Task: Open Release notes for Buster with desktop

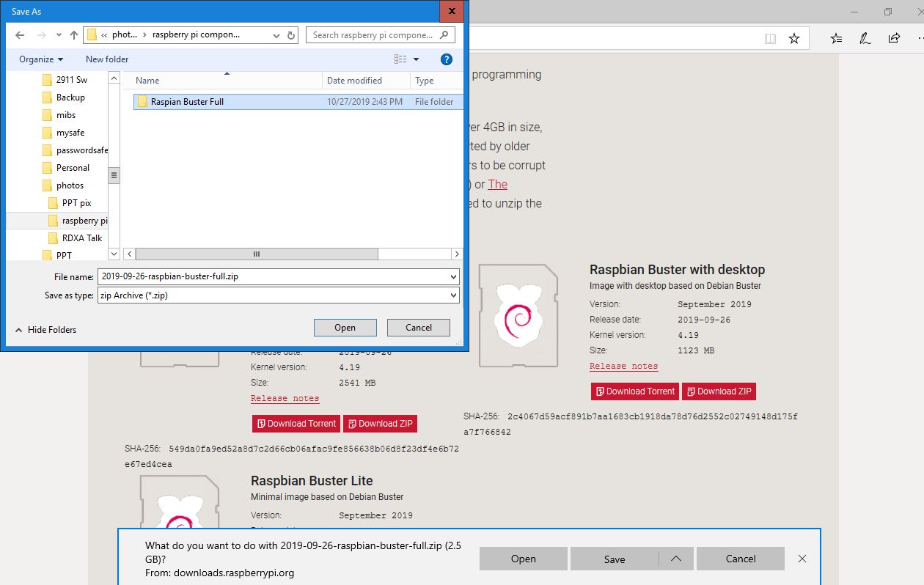Action: pos(624,366)
